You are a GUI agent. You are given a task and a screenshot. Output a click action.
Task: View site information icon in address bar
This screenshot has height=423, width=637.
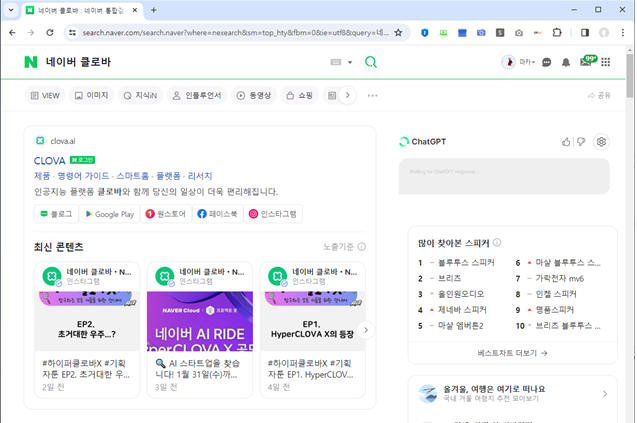pos(72,33)
